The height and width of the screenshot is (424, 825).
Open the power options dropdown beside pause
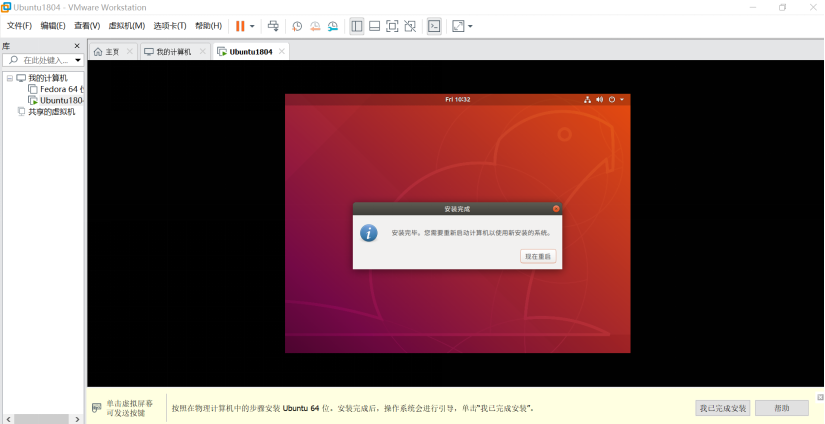[x=252, y=26]
